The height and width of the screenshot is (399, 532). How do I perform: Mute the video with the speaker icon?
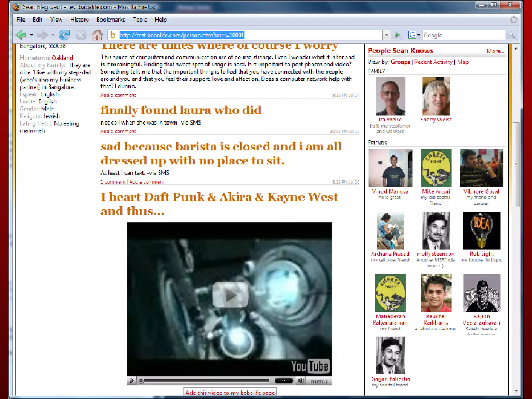coord(301,381)
